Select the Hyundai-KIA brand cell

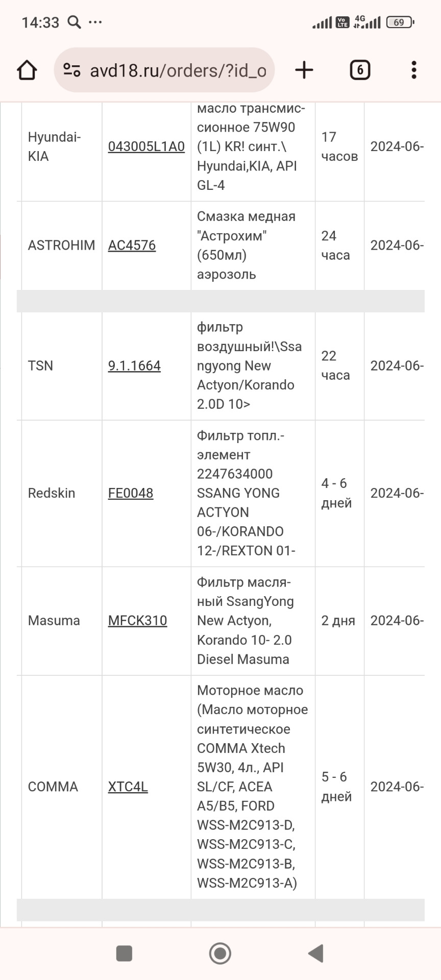pyautogui.click(x=54, y=146)
